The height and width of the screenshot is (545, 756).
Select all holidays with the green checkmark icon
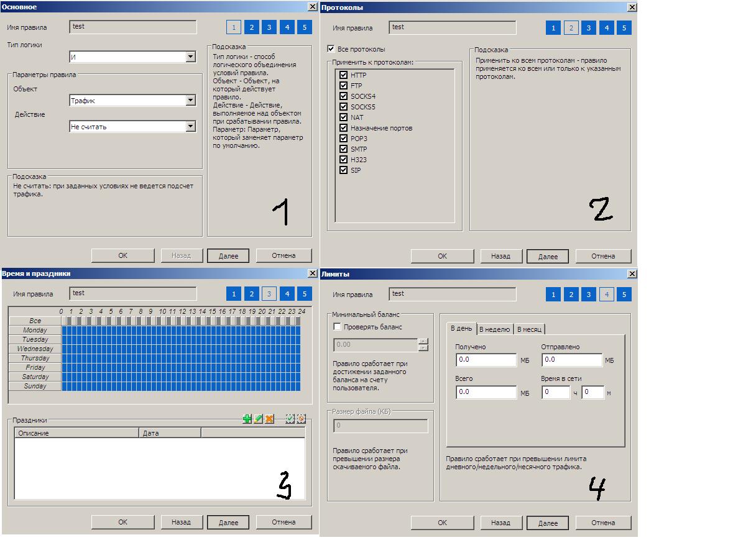point(290,419)
